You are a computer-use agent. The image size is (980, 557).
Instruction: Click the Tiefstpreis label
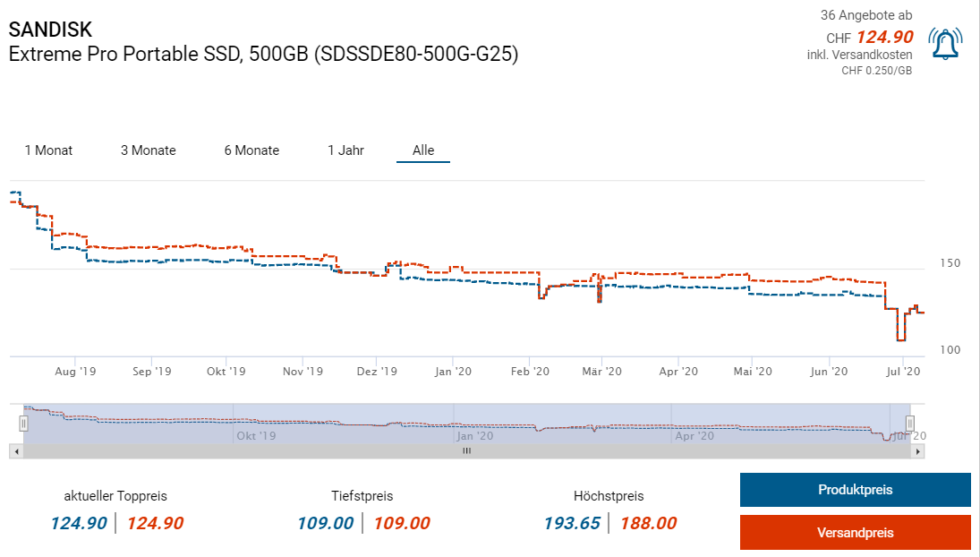click(362, 496)
